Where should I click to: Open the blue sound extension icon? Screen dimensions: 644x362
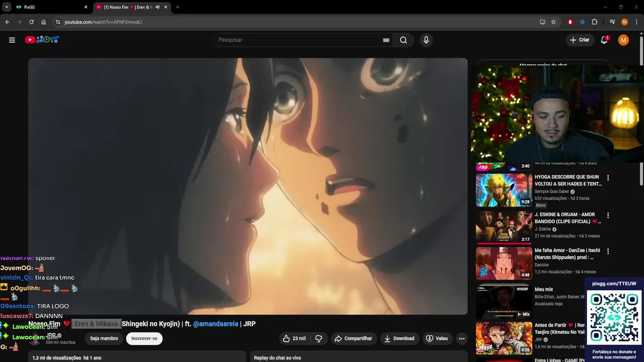pos(582,22)
